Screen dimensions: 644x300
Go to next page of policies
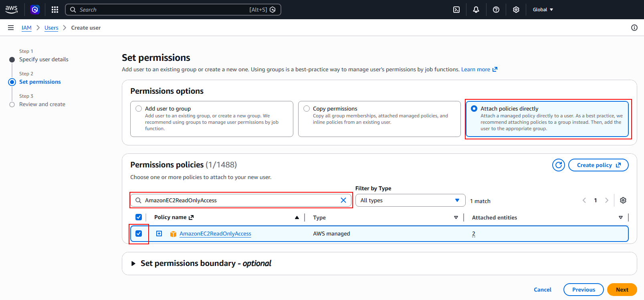[x=607, y=200]
